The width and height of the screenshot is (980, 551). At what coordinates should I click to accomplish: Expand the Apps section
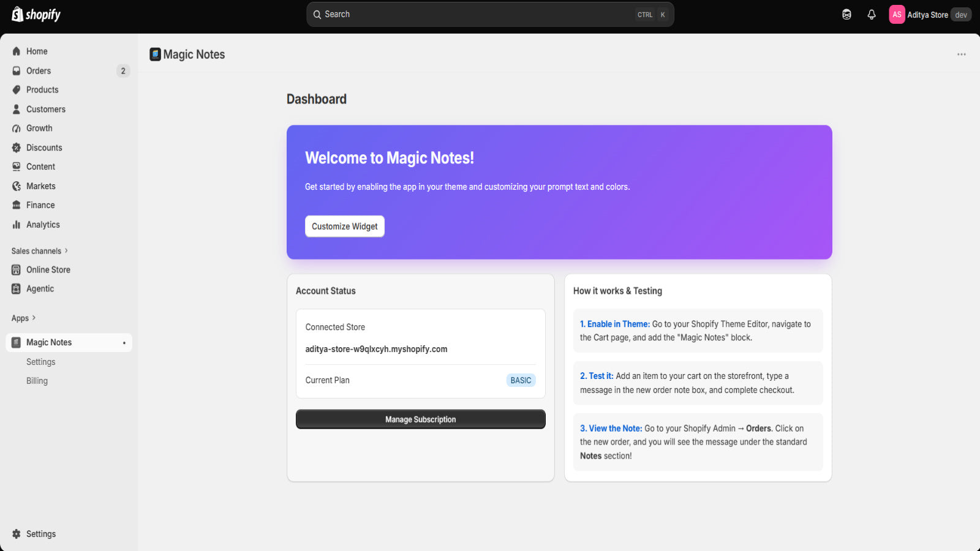24,318
